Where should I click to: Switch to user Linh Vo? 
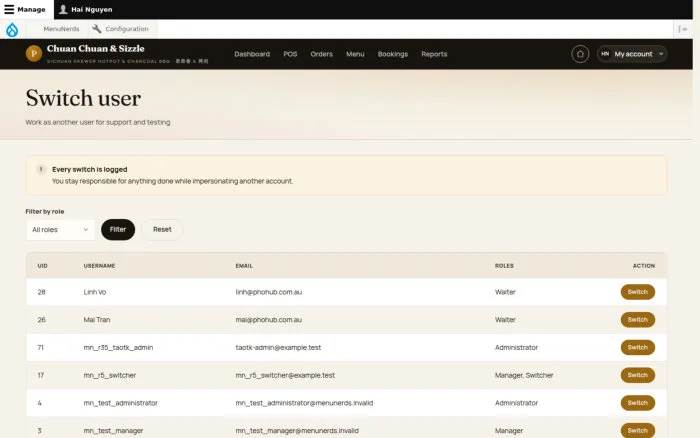tap(638, 292)
